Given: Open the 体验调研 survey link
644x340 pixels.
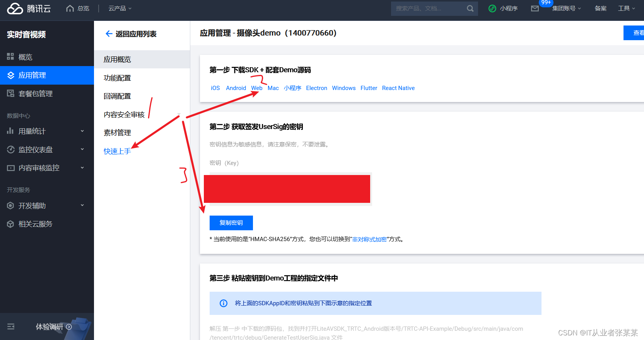Looking at the screenshot, I should coord(54,327).
